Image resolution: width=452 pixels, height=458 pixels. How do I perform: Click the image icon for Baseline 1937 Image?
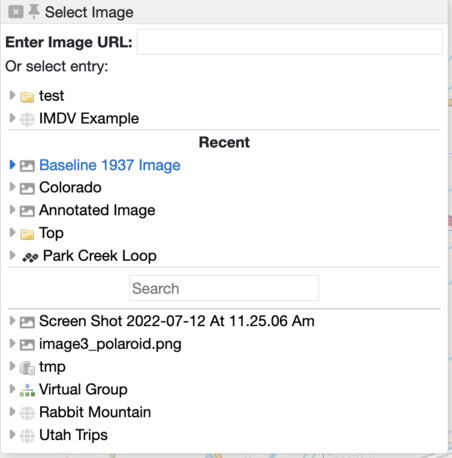(27, 166)
